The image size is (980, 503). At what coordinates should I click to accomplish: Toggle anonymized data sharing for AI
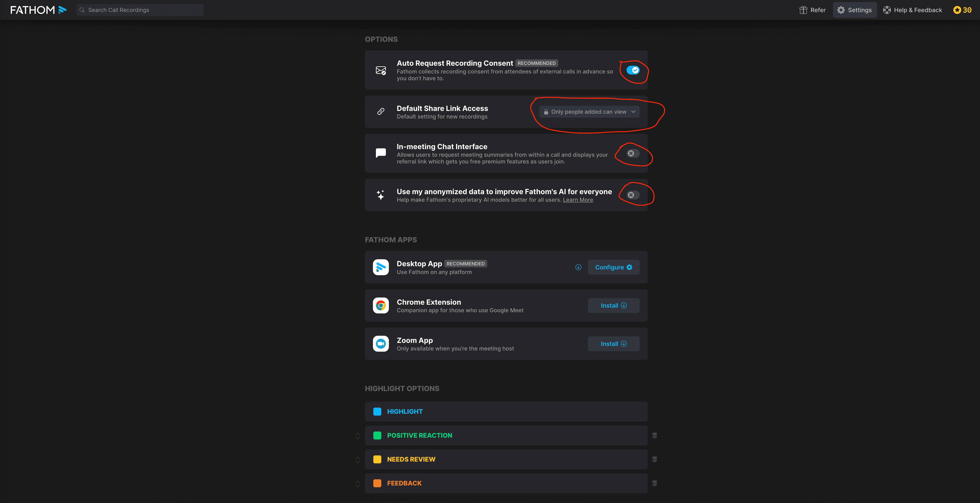pos(633,195)
